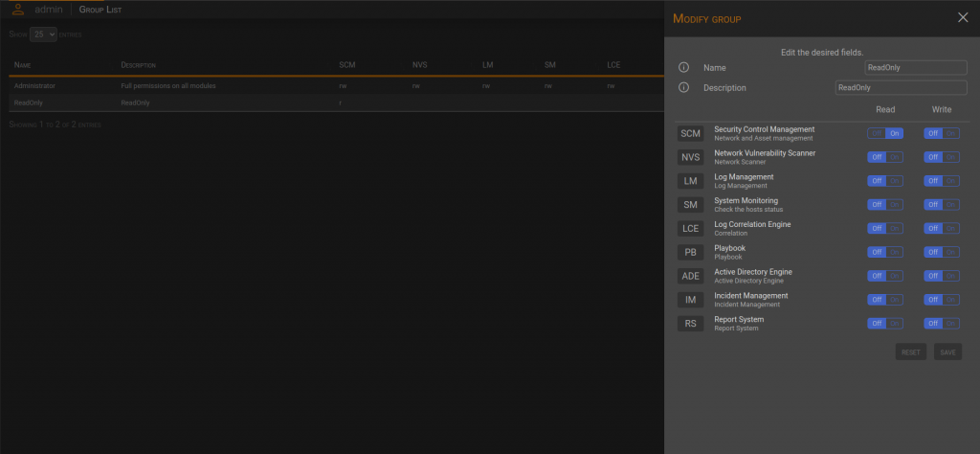Click the SCM module badge
Image resolution: width=980 pixels, height=454 pixels.
tap(691, 133)
